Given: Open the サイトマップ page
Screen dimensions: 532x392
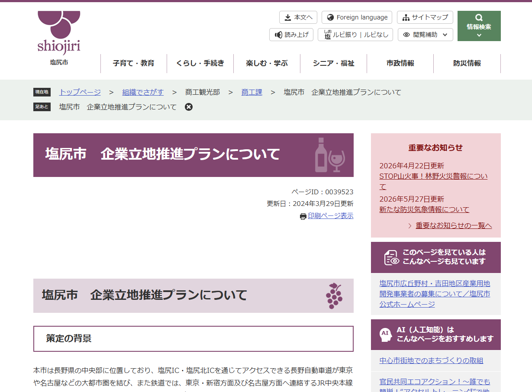Looking at the screenshot, I should [x=425, y=17].
